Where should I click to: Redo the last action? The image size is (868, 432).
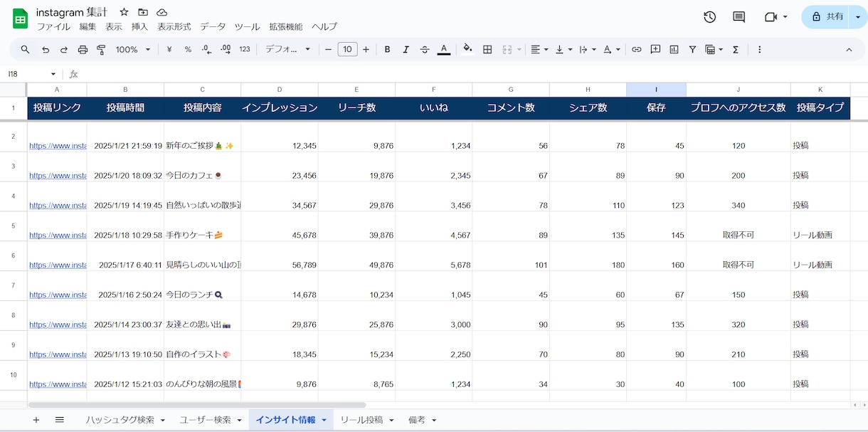tap(64, 50)
